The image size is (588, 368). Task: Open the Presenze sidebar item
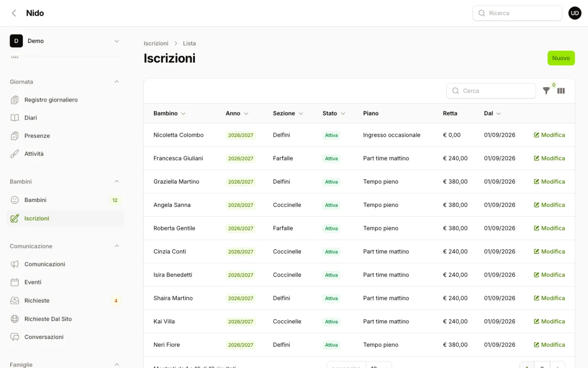pyautogui.click(x=65, y=136)
